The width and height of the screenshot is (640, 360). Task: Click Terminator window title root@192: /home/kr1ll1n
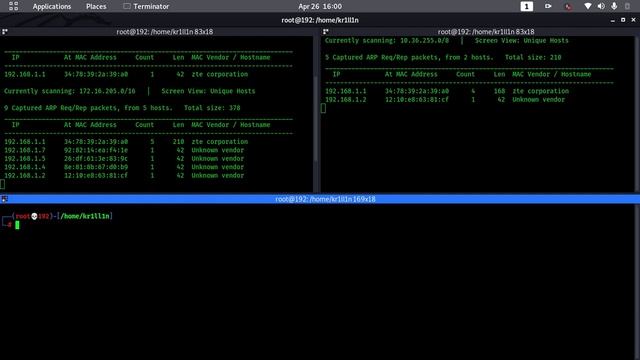320,20
